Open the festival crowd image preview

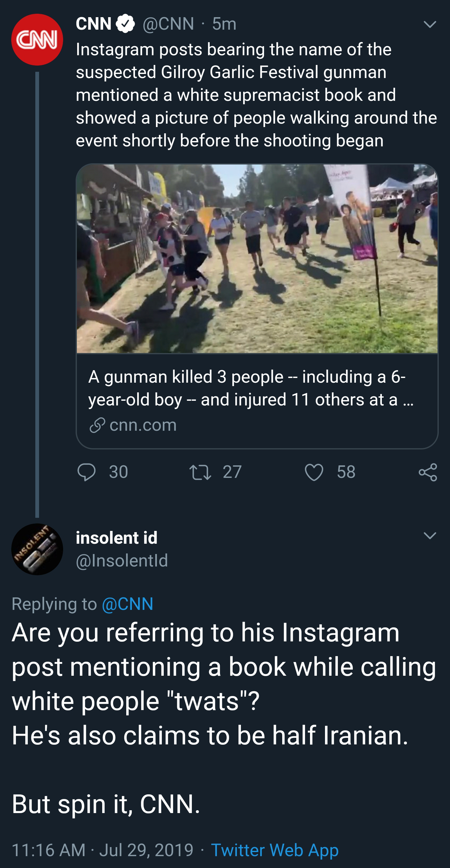(x=257, y=259)
